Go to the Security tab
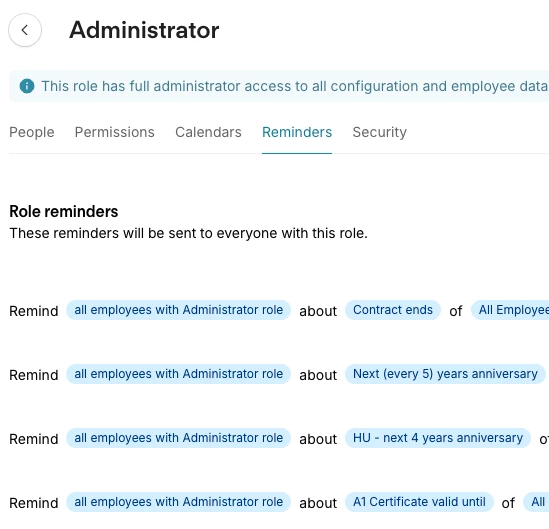The width and height of the screenshot is (549, 529). coord(380,132)
